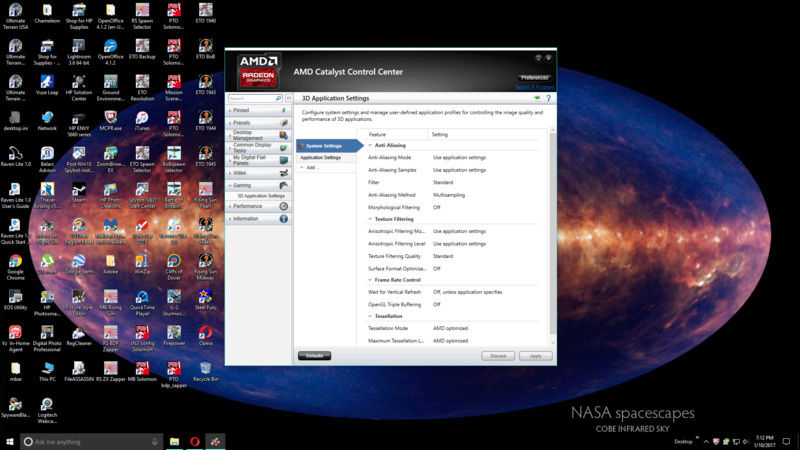Screen dimensions: 800x450
Task: Expand the Common Display Tasks section
Action: click(x=259, y=147)
